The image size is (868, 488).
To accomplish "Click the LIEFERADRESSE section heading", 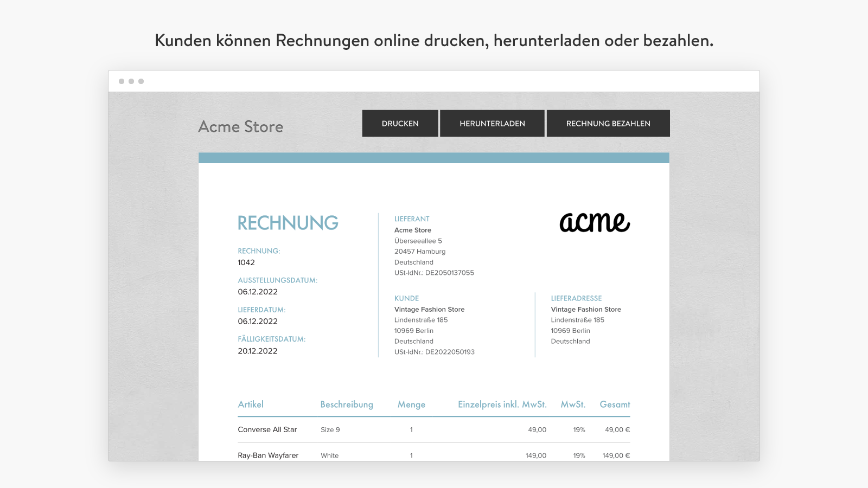I will coord(577,298).
